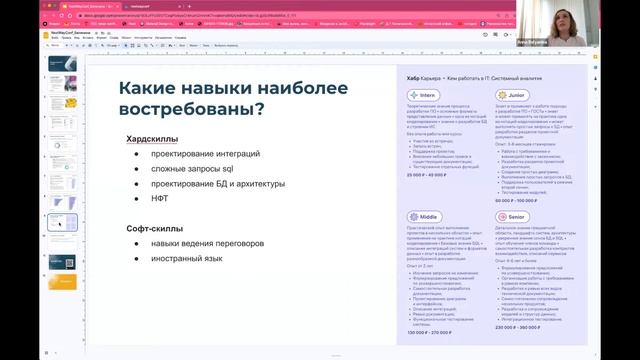Collapse the filmstrip with bottom arrow
The width and height of the screenshot is (640, 360).
tap(56, 353)
